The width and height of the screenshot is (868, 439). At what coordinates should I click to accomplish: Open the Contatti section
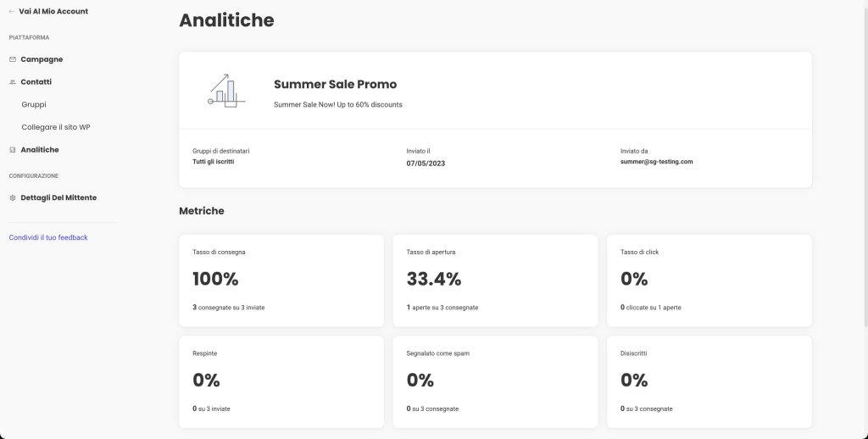(36, 82)
